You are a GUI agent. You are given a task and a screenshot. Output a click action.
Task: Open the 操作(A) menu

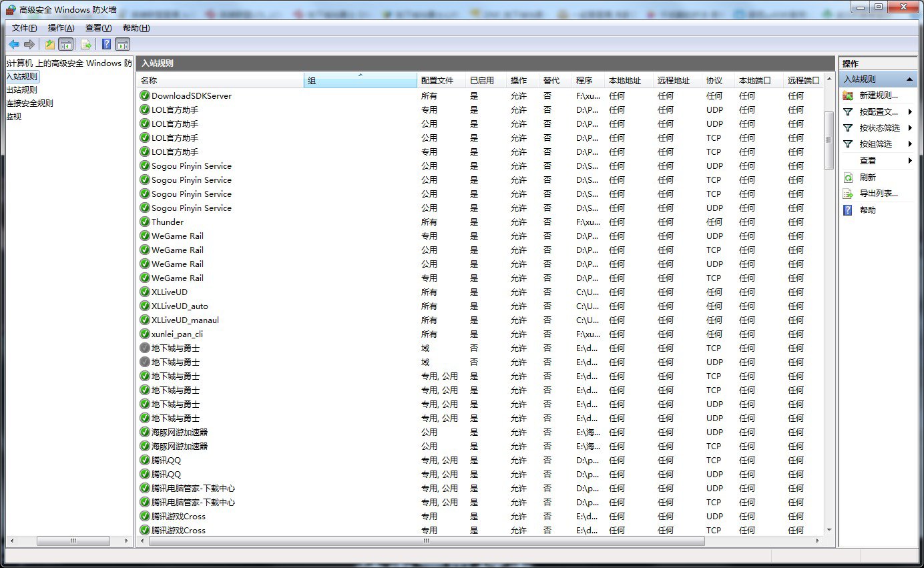coord(61,28)
